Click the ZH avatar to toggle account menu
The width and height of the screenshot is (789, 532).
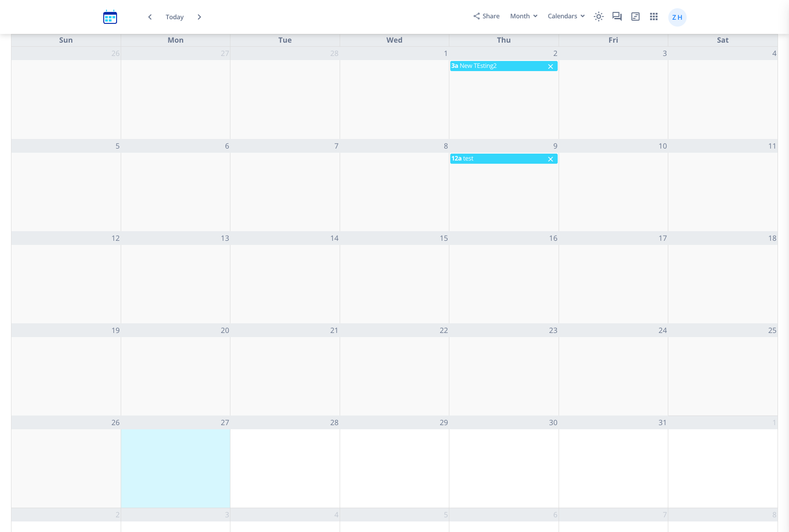tap(677, 17)
